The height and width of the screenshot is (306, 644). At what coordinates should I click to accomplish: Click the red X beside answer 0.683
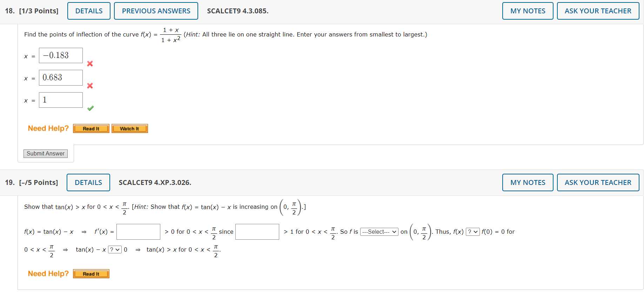pyautogui.click(x=90, y=86)
